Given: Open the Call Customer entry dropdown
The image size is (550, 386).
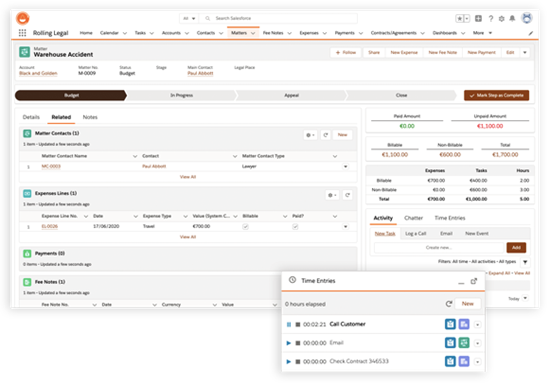Looking at the screenshot, I should pos(477,325).
